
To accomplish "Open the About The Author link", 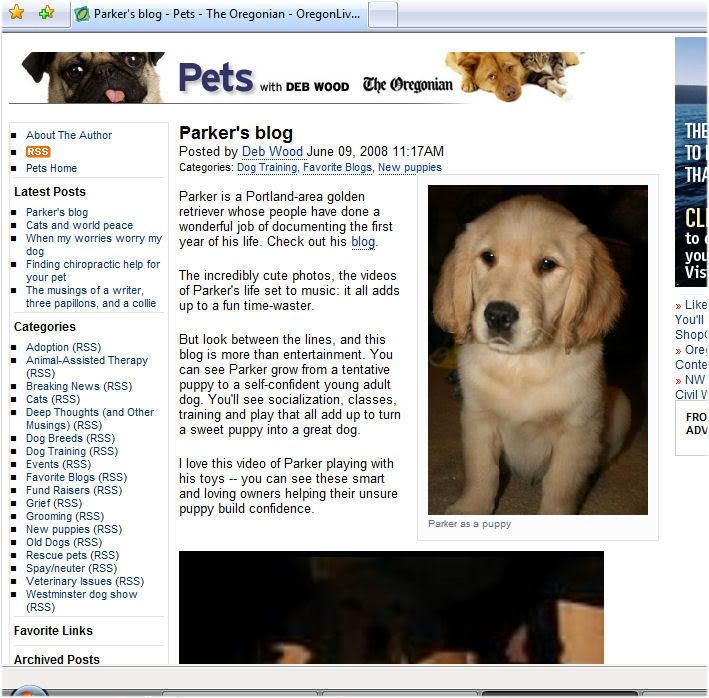I will 69,135.
